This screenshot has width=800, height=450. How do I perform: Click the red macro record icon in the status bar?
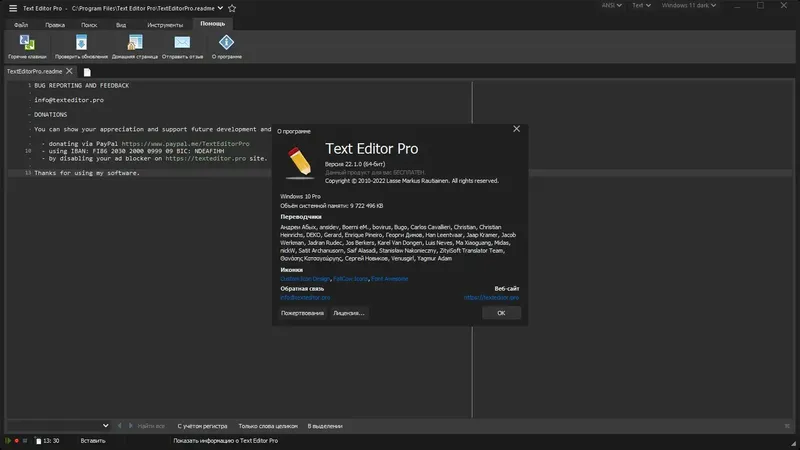click(16, 440)
